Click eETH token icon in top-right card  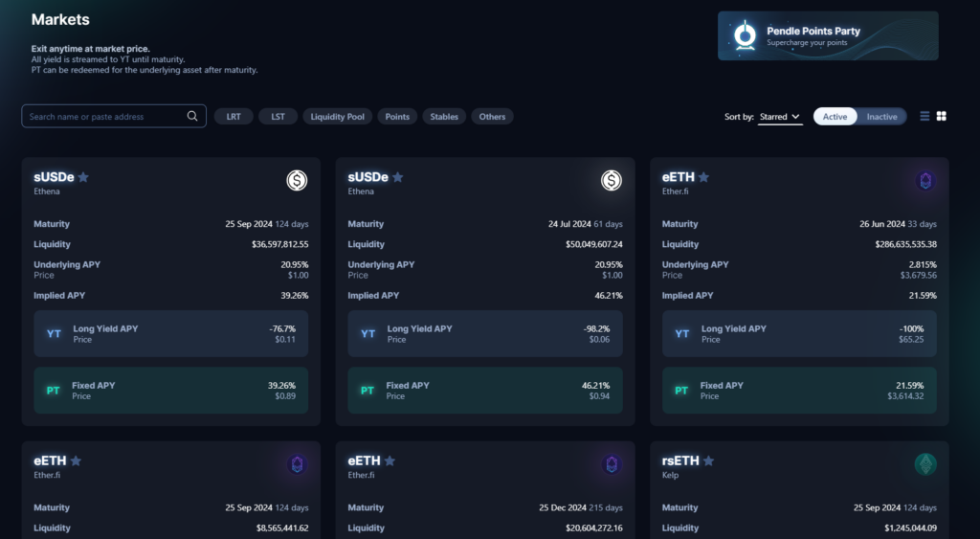point(924,181)
